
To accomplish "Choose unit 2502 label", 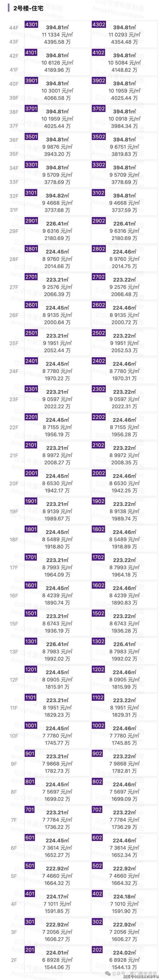I will coord(98,333).
